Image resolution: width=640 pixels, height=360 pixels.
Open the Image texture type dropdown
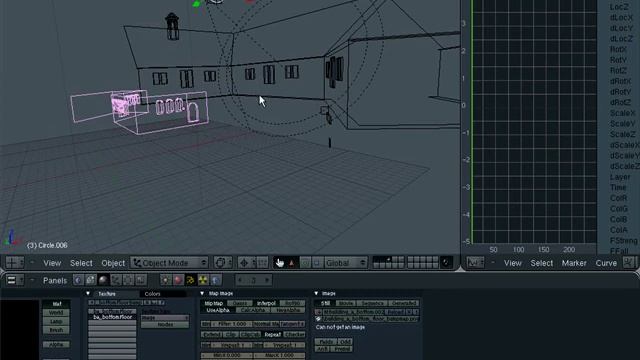[x=165, y=318]
